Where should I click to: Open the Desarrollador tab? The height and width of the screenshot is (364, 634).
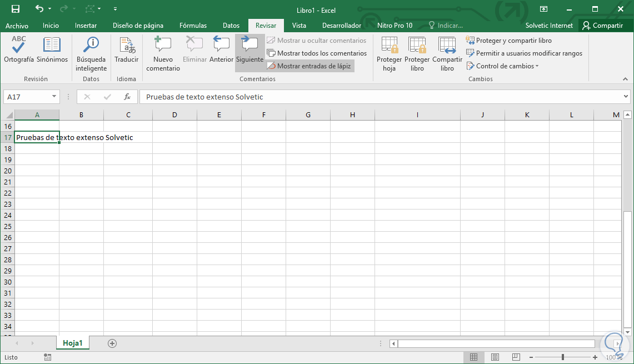pyautogui.click(x=342, y=26)
